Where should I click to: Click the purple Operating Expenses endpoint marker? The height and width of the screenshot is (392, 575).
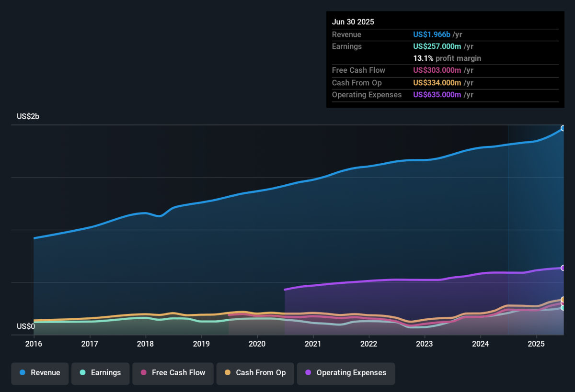563,268
